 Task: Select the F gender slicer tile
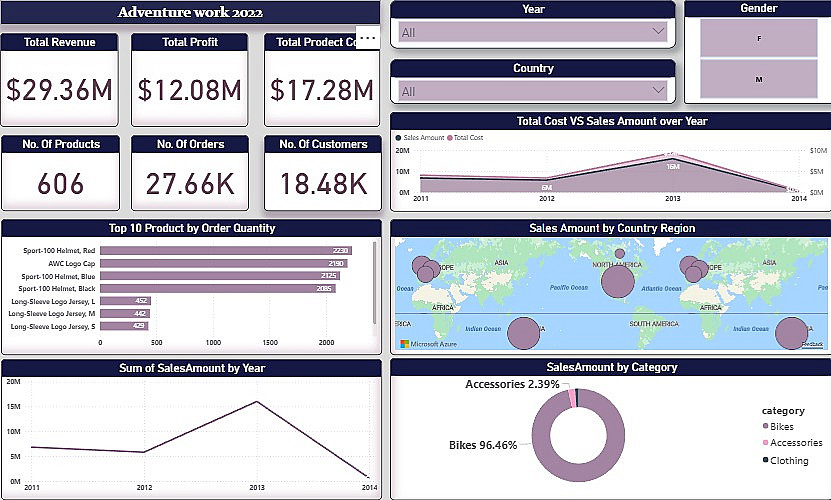coord(758,38)
